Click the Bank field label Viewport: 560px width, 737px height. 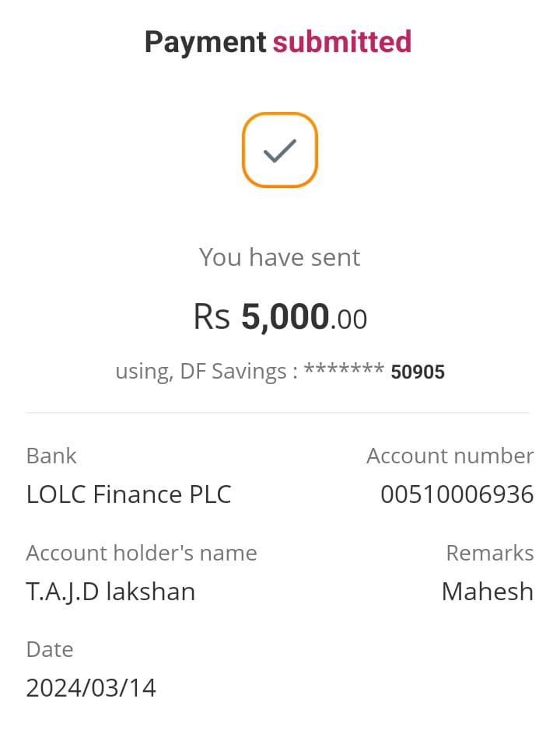(x=51, y=456)
